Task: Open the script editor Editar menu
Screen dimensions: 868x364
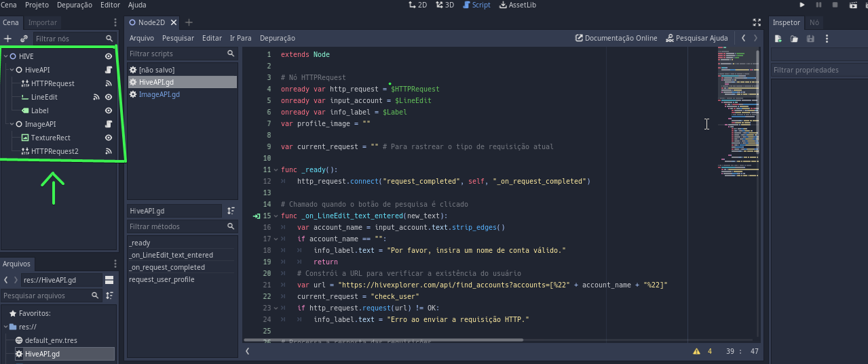Action: coord(212,38)
